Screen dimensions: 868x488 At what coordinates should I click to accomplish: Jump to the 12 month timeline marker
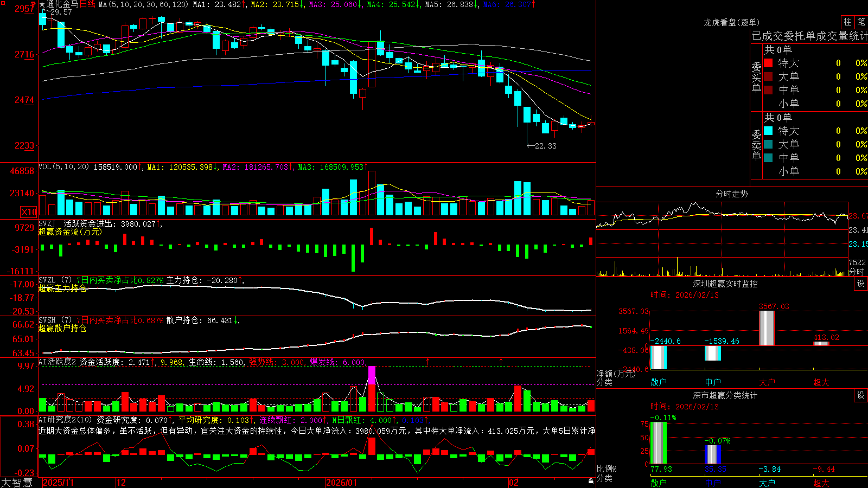[x=122, y=483]
